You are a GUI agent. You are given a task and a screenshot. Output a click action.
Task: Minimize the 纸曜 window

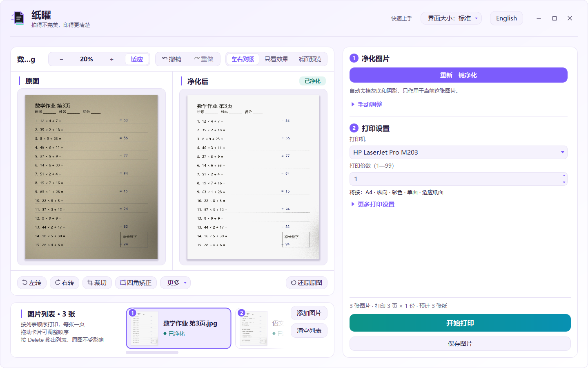[539, 18]
